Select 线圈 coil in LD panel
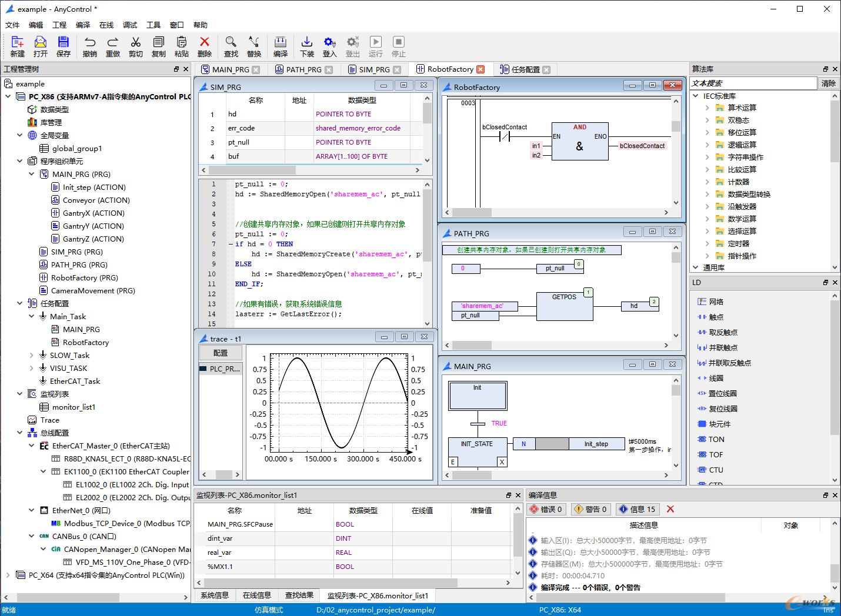The image size is (841, 616). (x=710, y=378)
